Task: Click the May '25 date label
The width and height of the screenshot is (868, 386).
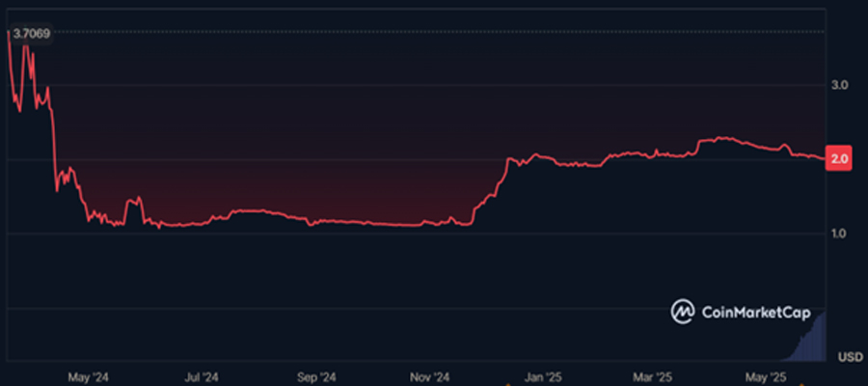Action: [x=768, y=377]
